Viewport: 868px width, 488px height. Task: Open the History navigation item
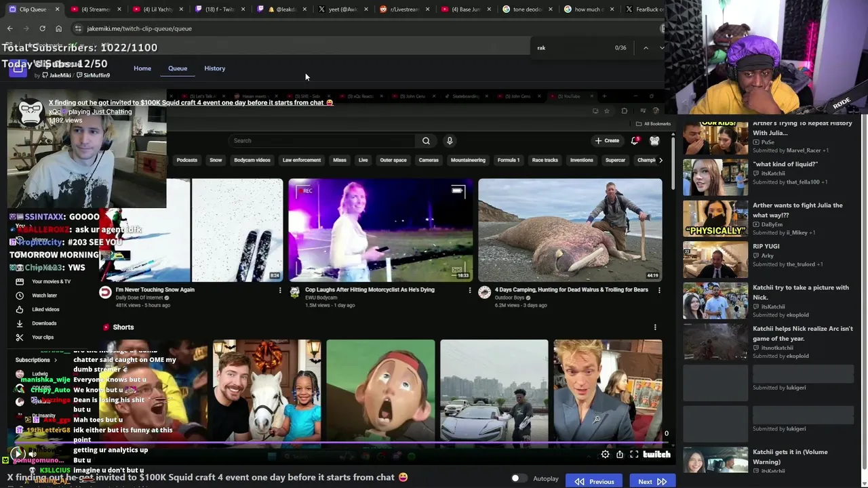click(215, 68)
